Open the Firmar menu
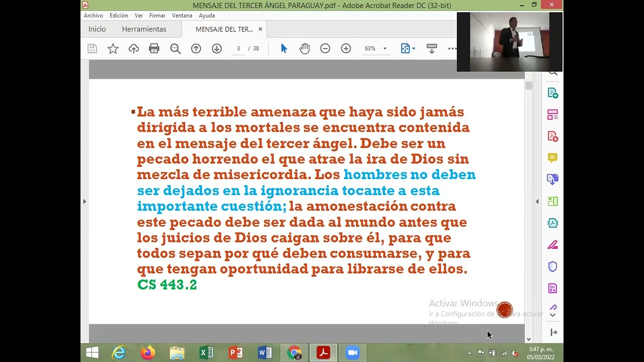The image size is (644, 362). click(x=157, y=16)
